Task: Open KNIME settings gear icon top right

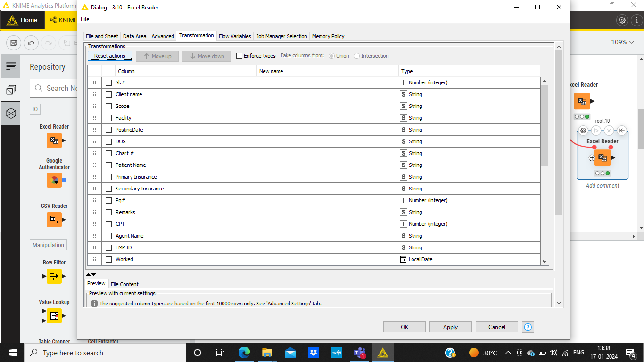Action: 622,20
